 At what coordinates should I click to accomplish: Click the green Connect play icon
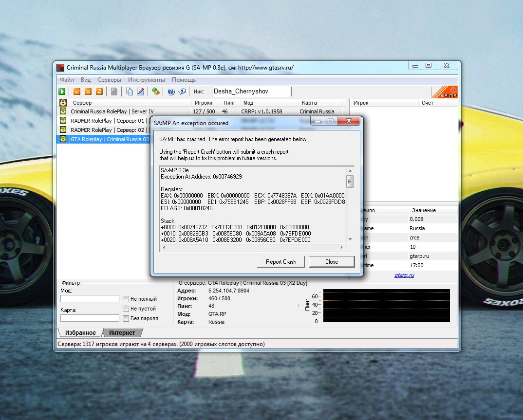point(62,91)
